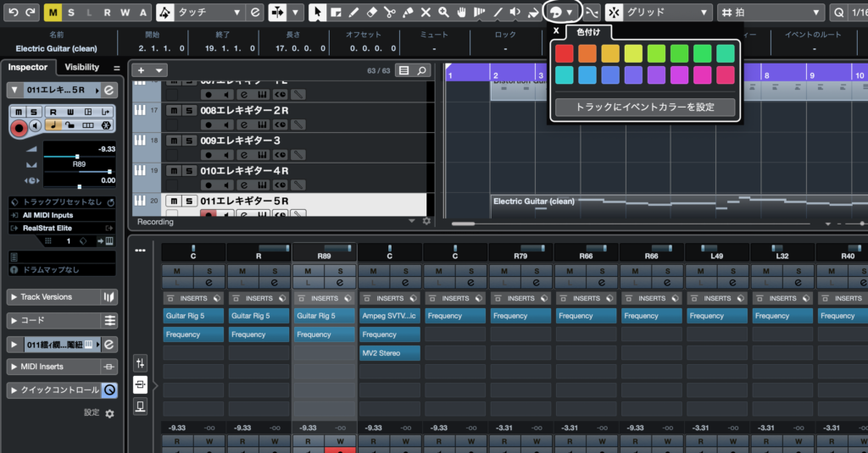
Task: Click the Add Track plus button
Action: tap(141, 70)
